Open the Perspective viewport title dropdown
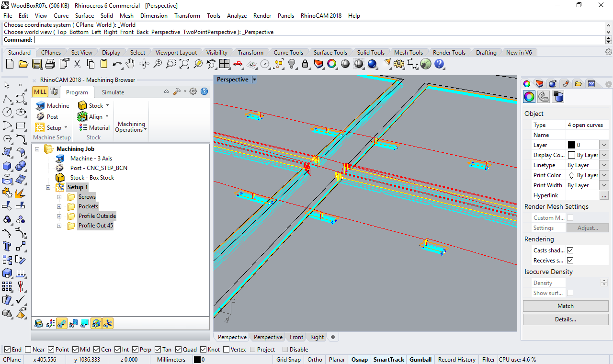 pos(254,80)
